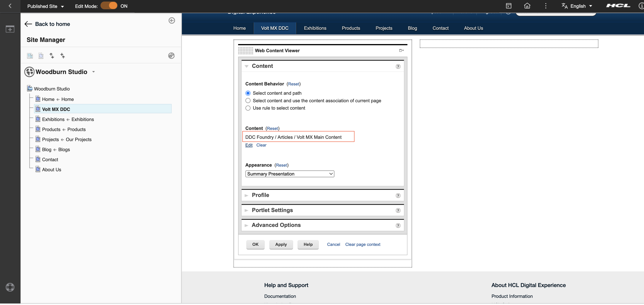Open the Summary Presentation appearance dropdown
Screen dimensions: 644x305
pos(290,174)
